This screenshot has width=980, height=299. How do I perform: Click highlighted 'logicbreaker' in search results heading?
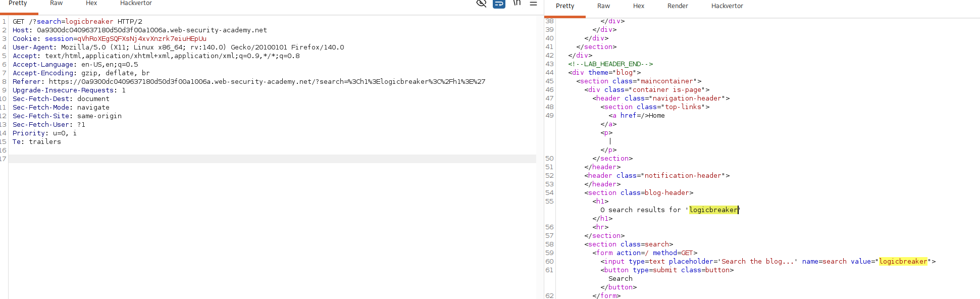[713, 210]
